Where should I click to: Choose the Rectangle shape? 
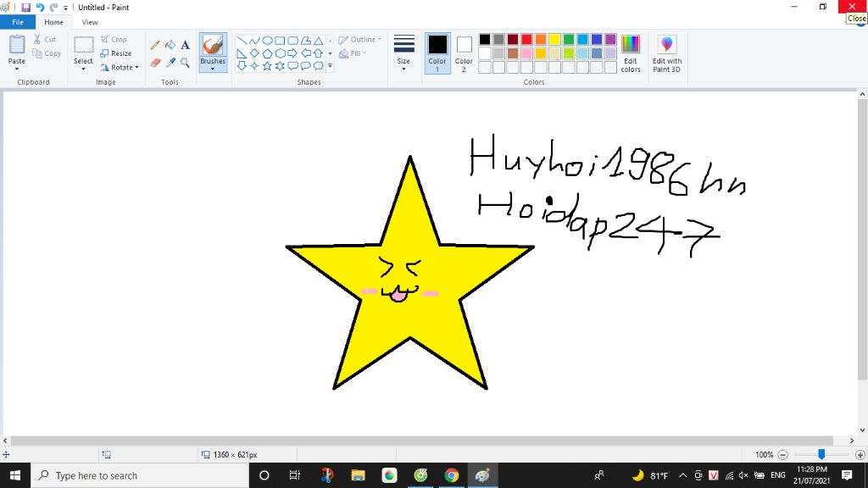[280, 41]
